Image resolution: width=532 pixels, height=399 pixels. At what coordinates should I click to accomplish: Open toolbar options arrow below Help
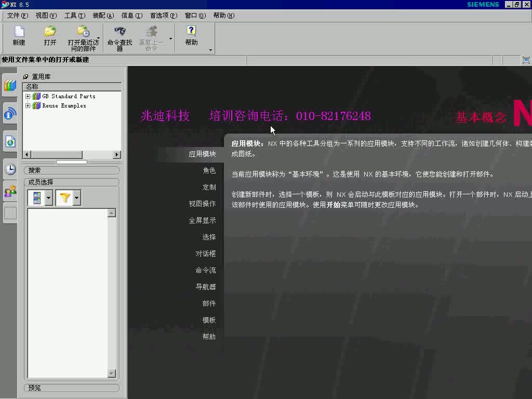click(x=211, y=50)
